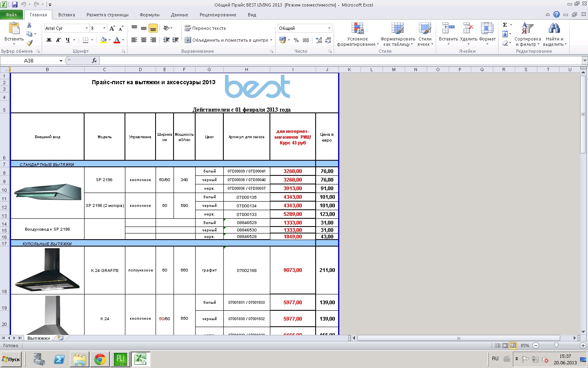
Task: Click Вставить cells button
Action: tap(448, 34)
